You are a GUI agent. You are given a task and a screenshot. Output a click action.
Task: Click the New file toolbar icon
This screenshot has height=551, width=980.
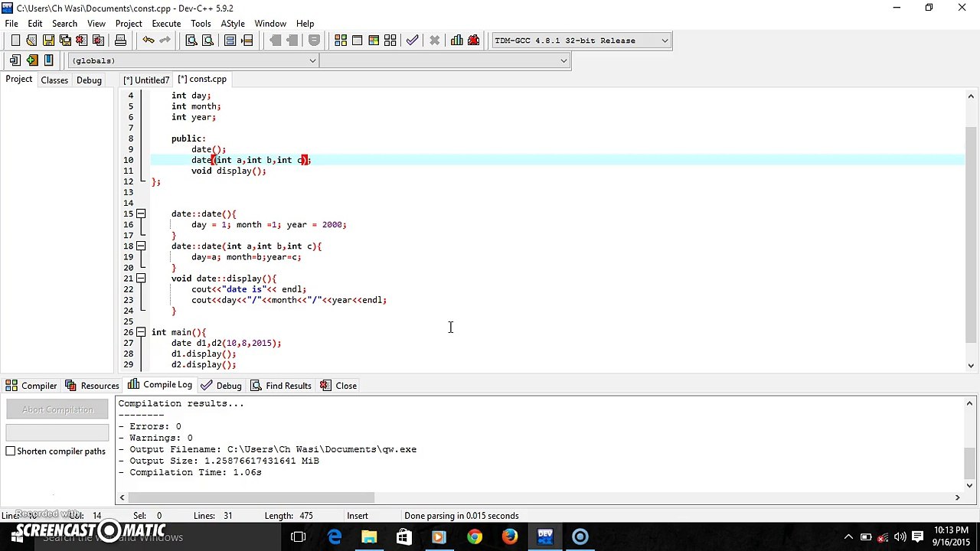[15, 41]
